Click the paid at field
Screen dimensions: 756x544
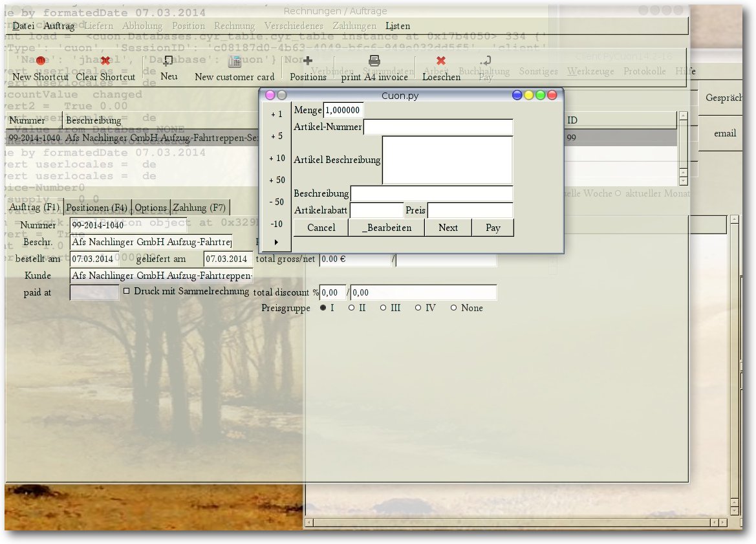coord(94,292)
